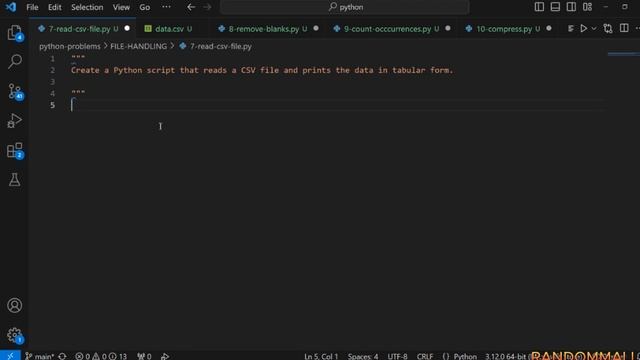This screenshot has width=640, height=360.
Task: Open the Source Control view
Action: [15, 91]
